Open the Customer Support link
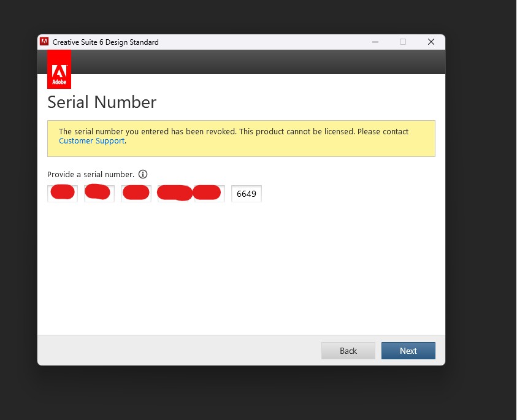 [91, 140]
